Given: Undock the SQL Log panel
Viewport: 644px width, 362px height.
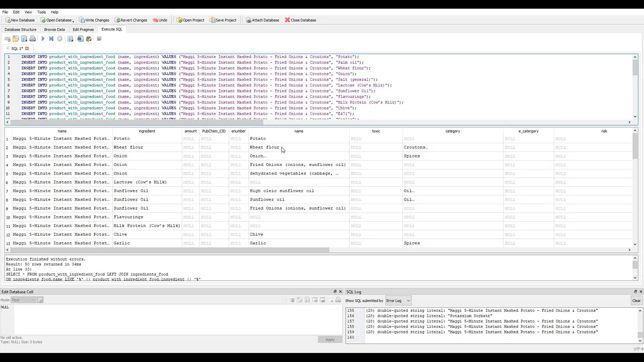Looking at the screenshot, I should coord(635,292).
